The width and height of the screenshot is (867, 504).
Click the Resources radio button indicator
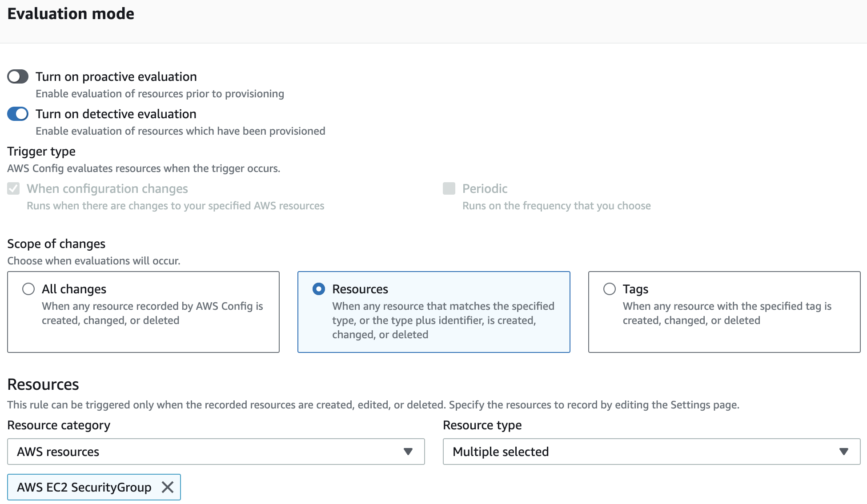[x=318, y=289]
